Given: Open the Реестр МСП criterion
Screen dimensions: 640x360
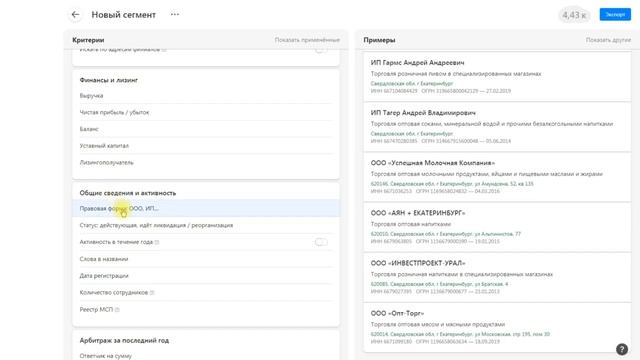Looking at the screenshot, I should pos(206,309).
